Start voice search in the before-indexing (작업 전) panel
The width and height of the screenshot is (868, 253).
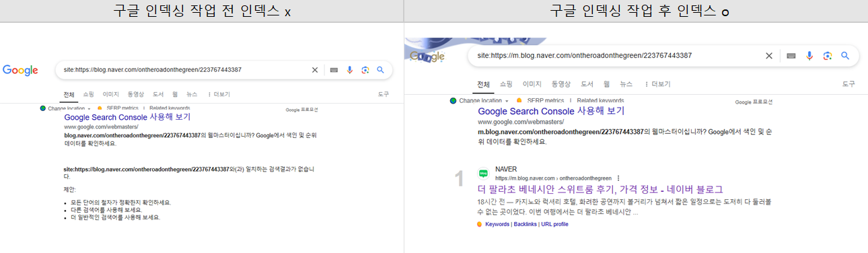tap(350, 69)
